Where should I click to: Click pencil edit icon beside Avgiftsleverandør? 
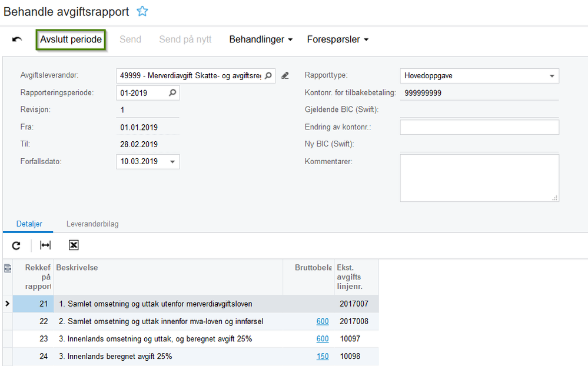point(285,75)
